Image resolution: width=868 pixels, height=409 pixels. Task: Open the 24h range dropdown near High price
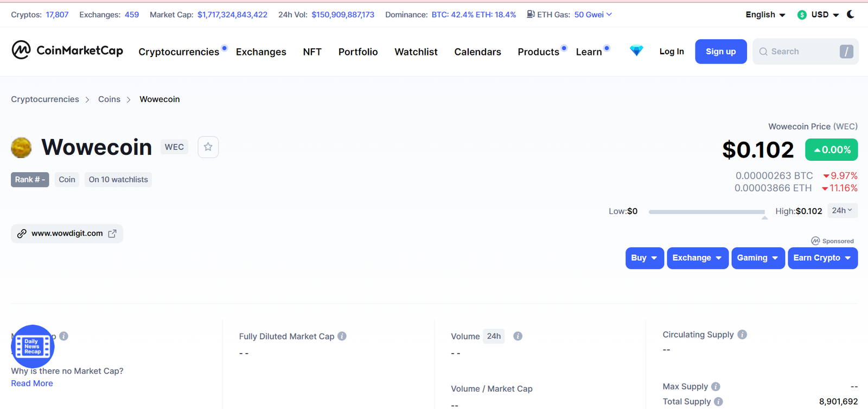click(842, 211)
